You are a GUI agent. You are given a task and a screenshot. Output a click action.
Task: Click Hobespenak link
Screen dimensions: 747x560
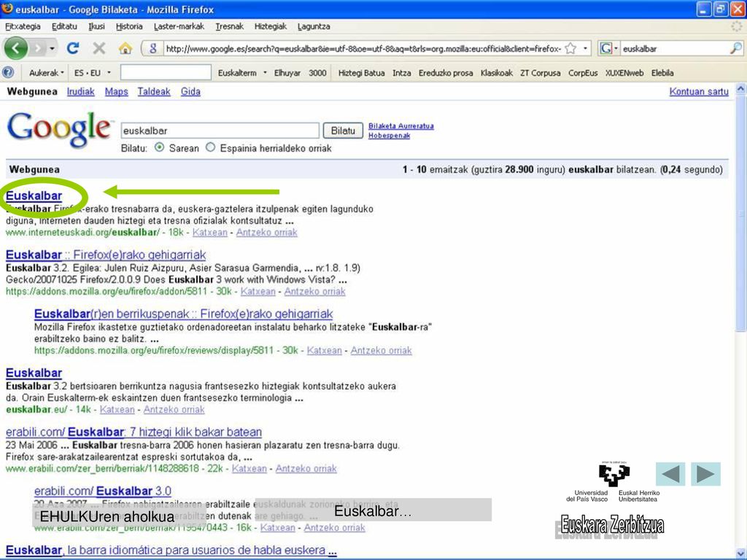click(x=389, y=135)
